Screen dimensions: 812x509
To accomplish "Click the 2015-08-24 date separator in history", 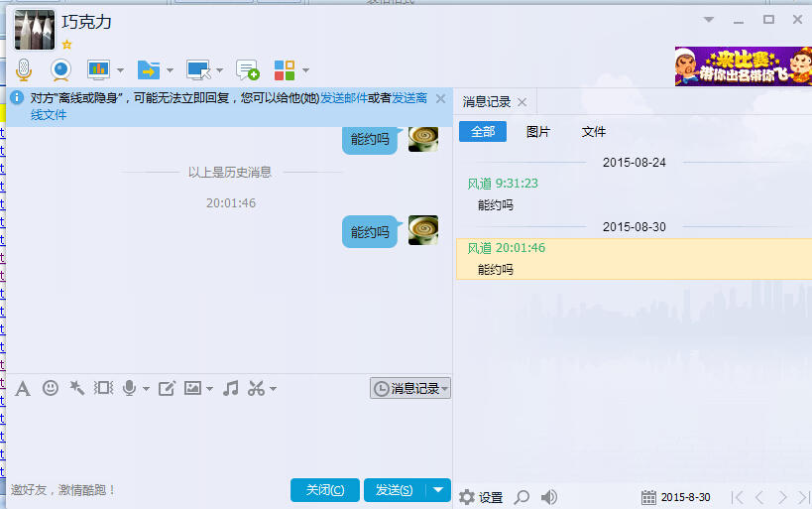I will [634, 163].
